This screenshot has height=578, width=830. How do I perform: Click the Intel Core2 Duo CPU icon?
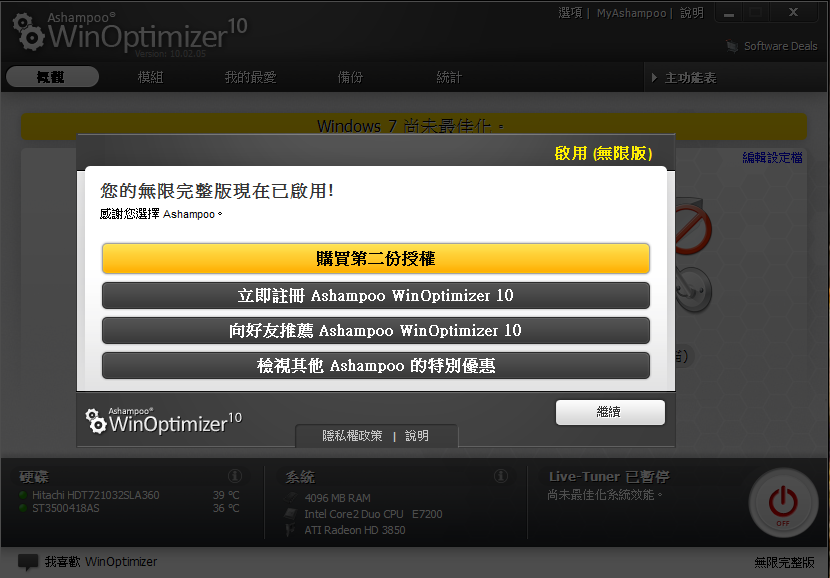(291, 514)
